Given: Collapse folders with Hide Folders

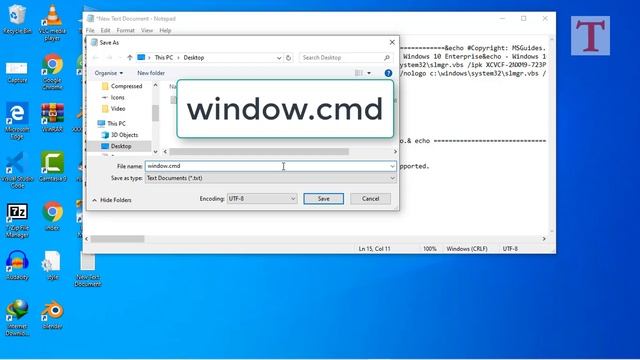Looking at the screenshot, I should tap(112, 200).
